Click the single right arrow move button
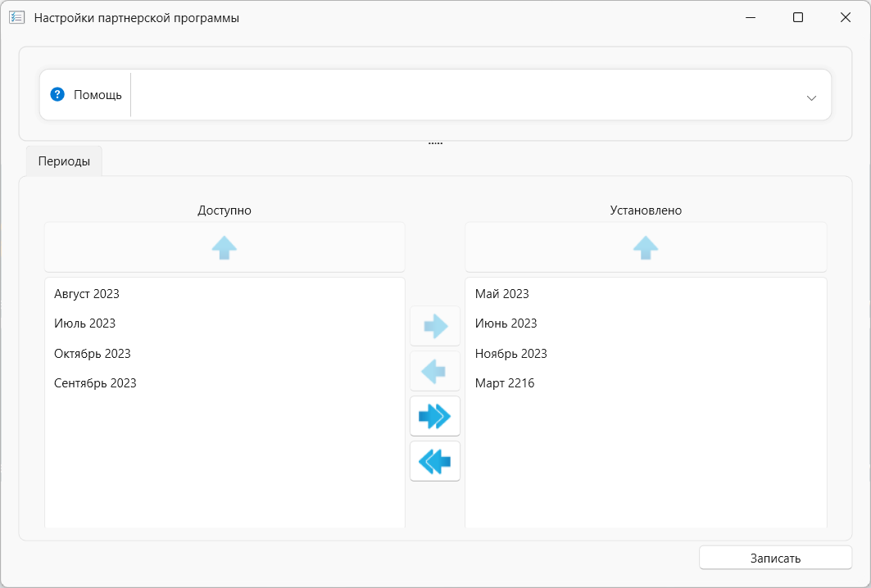This screenshot has width=871, height=588. coord(435,326)
